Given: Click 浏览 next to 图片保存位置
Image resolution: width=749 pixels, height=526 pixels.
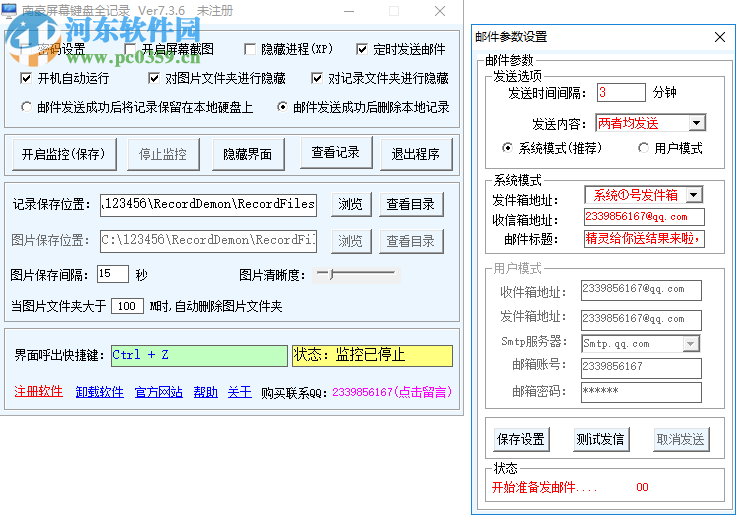Looking at the screenshot, I should [x=351, y=241].
